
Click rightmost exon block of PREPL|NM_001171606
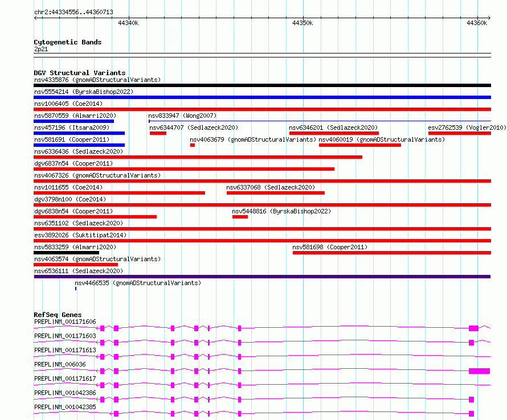click(x=474, y=328)
